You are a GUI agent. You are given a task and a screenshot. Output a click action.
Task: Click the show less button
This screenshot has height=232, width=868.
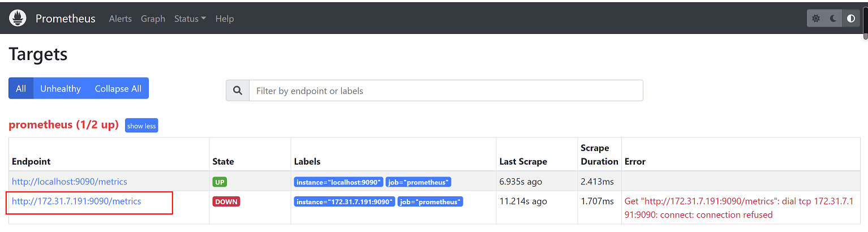pyautogui.click(x=141, y=126)
